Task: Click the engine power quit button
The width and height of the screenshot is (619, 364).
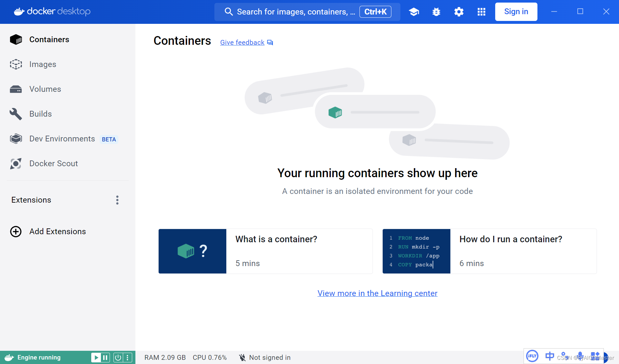Action: (118, 358)
